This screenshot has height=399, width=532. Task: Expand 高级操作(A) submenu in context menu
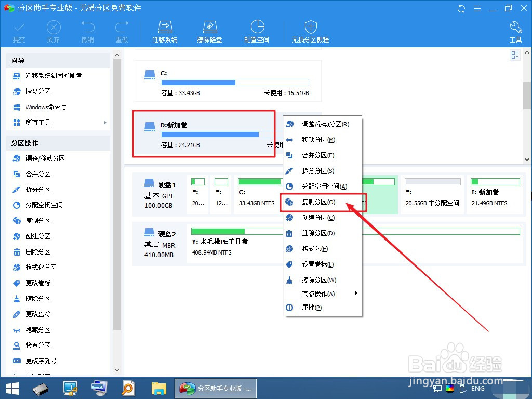coord(322,294)
